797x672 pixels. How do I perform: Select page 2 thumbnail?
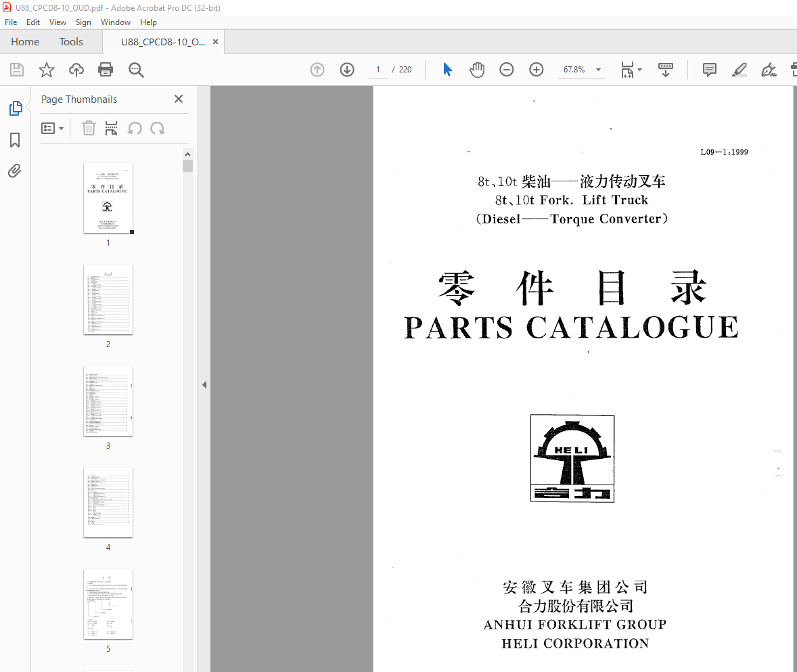pos(108,299)
